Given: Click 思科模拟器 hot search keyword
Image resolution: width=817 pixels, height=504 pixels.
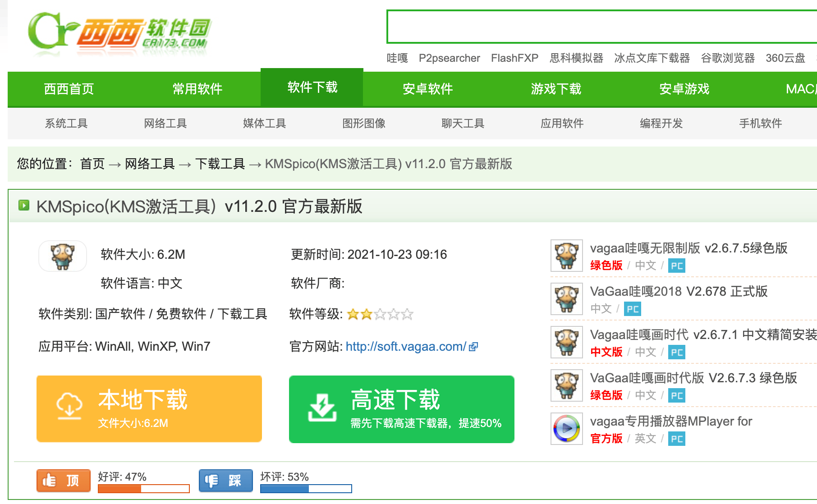Looking at the screenshot, I should click(577, 58).
